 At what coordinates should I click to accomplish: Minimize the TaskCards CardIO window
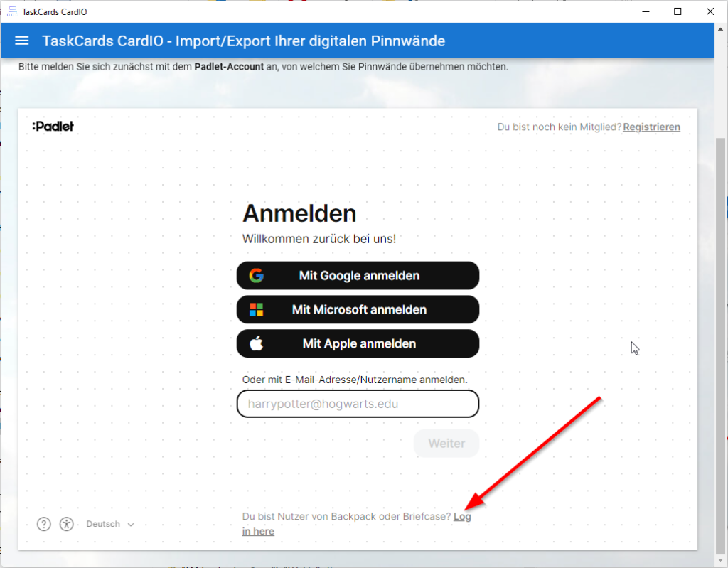coord(646,11)
